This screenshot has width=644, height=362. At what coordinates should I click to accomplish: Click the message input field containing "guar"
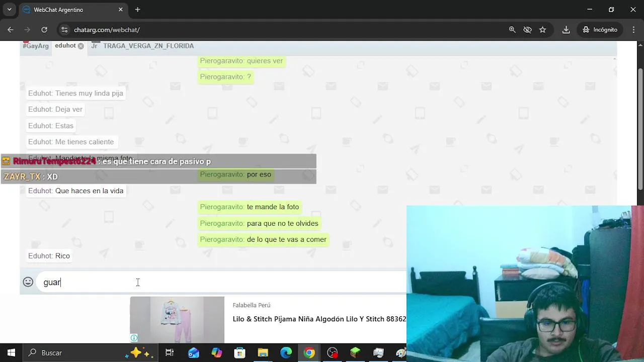(221, 282)
